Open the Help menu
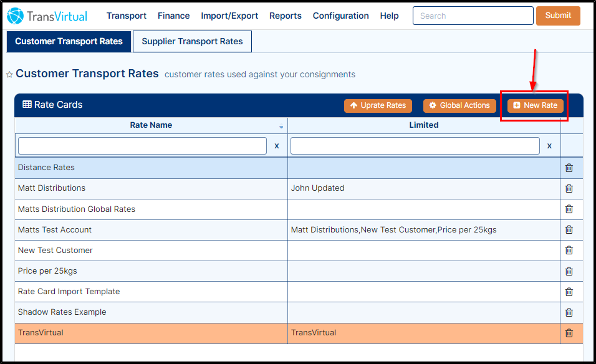The width and height of the screenshot is (596, 364). 389,16
